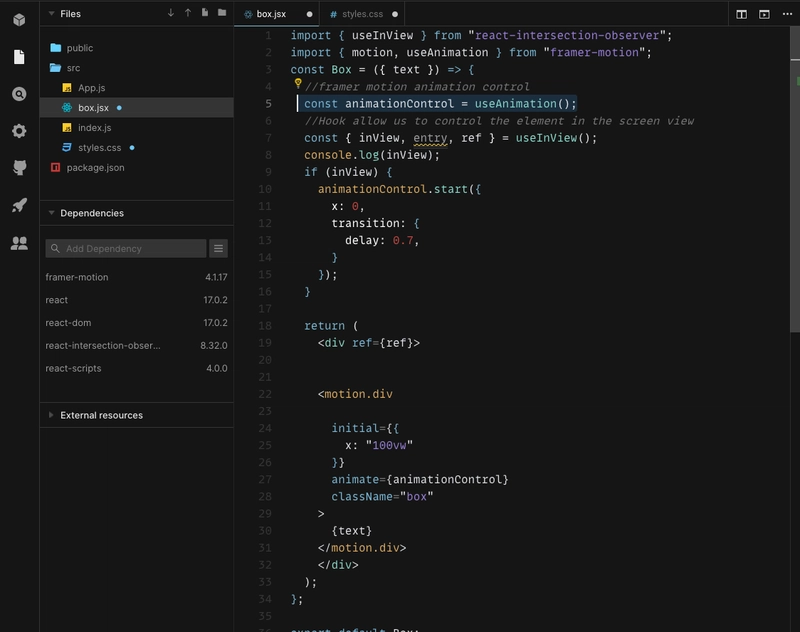Click the Add Dependency search field
800x632 pixels.
pyautogui.click(x=126, y=248)
